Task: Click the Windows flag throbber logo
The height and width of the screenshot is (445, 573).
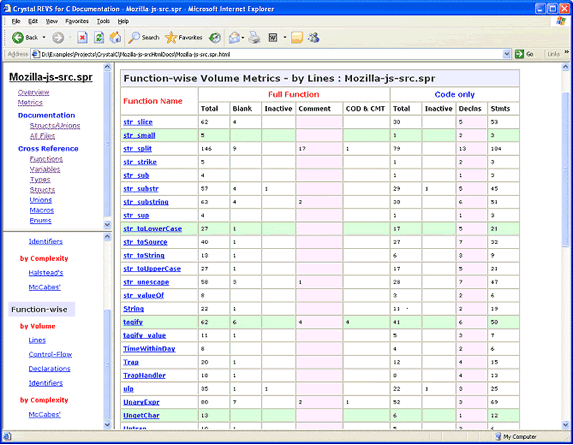Action: click(561, 21)
